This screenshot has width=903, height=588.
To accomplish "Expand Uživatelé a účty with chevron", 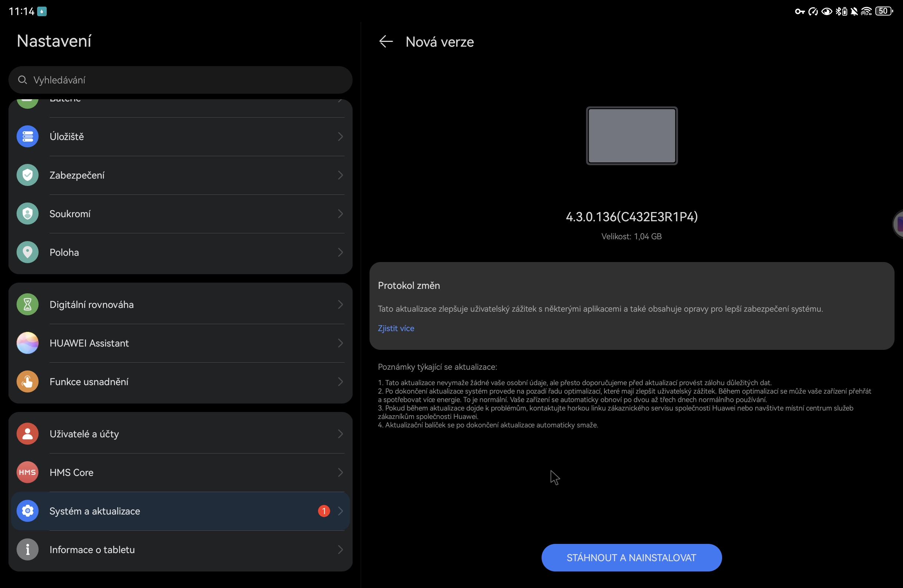I will (x=340, y=434).
